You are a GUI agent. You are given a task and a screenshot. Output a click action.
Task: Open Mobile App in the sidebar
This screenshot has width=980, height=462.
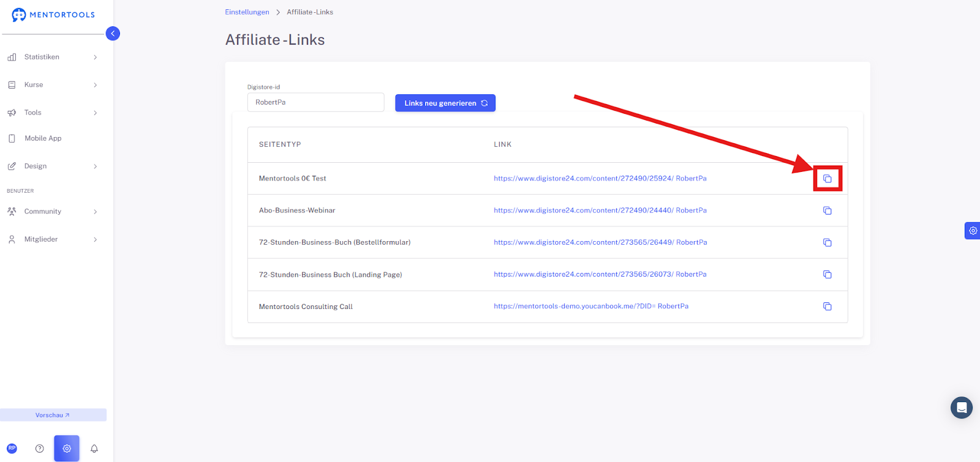tap(43, 138)
